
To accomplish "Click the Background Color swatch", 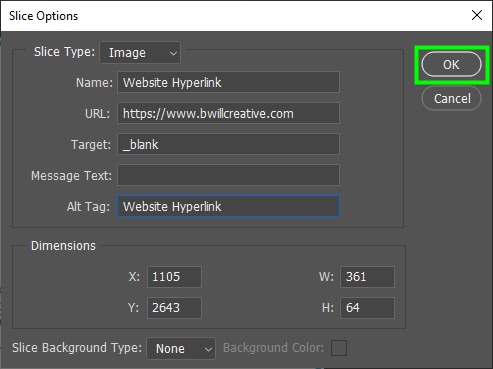I will click(x=339, y=348).
